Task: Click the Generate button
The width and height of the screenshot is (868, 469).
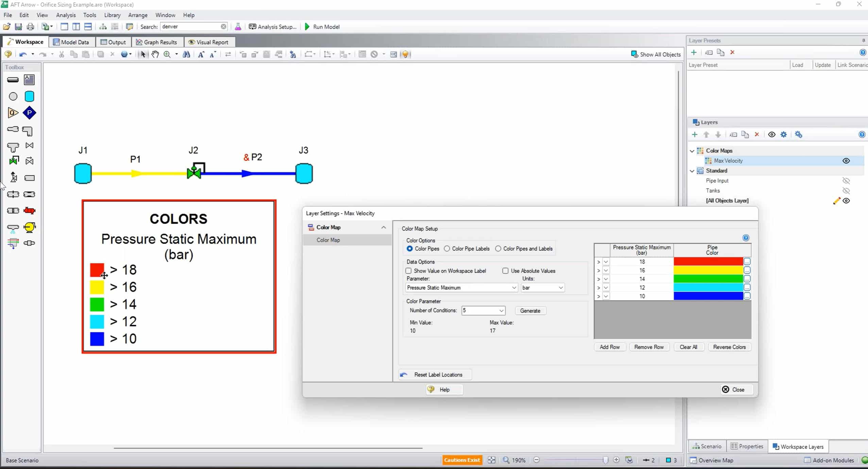Action: [530, 311]
